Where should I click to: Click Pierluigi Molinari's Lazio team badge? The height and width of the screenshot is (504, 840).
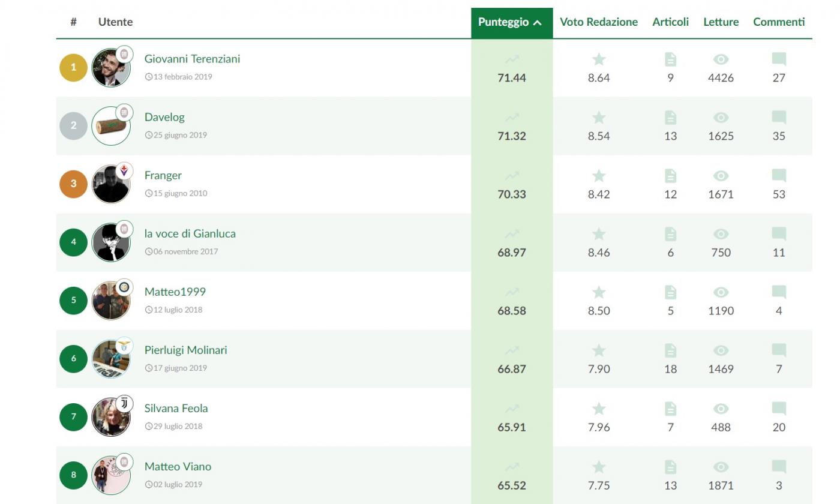[124, 345]
